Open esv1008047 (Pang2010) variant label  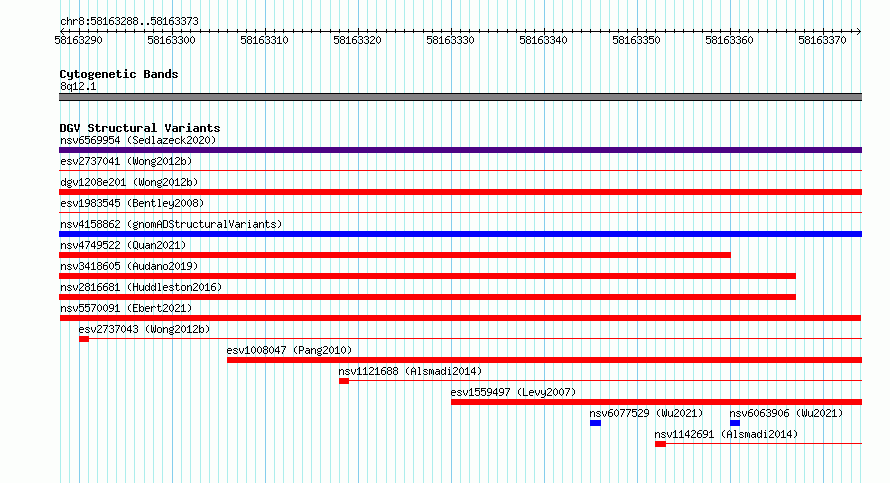[x=289, y=350]
